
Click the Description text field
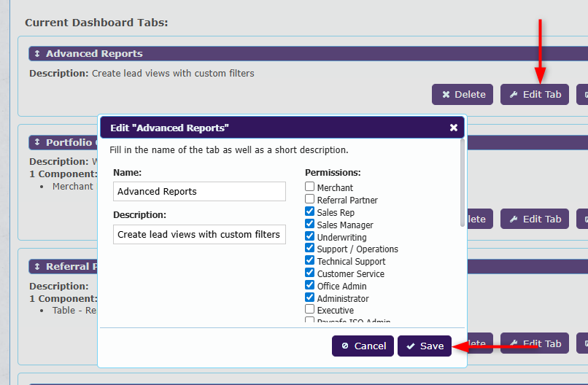(199, 234)
